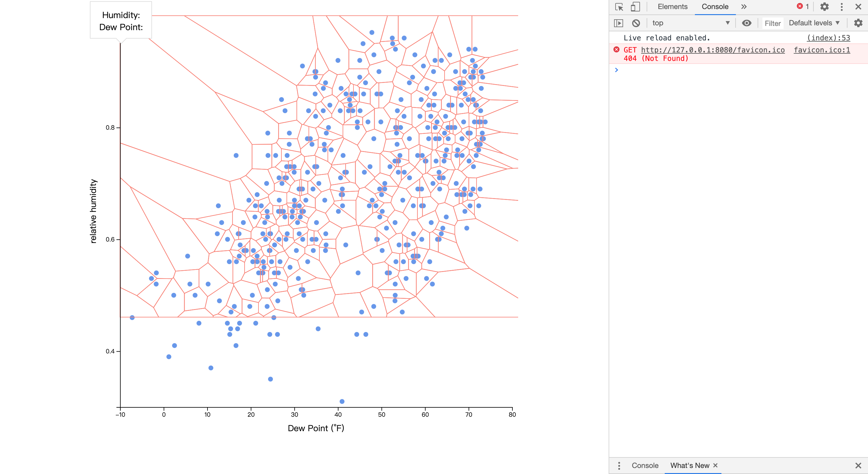Select the What's New drawer tab
This screenshot has width=868, height=474.
[690, 466]
